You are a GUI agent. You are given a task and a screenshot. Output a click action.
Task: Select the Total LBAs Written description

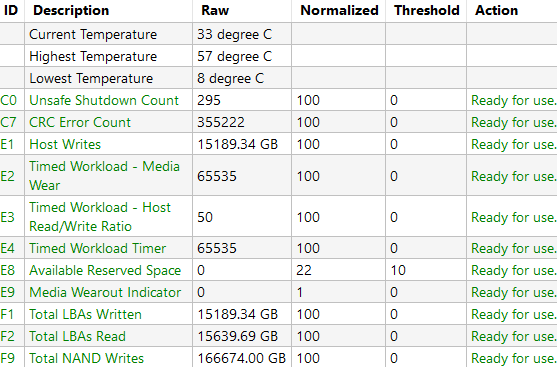coord(85,314)
